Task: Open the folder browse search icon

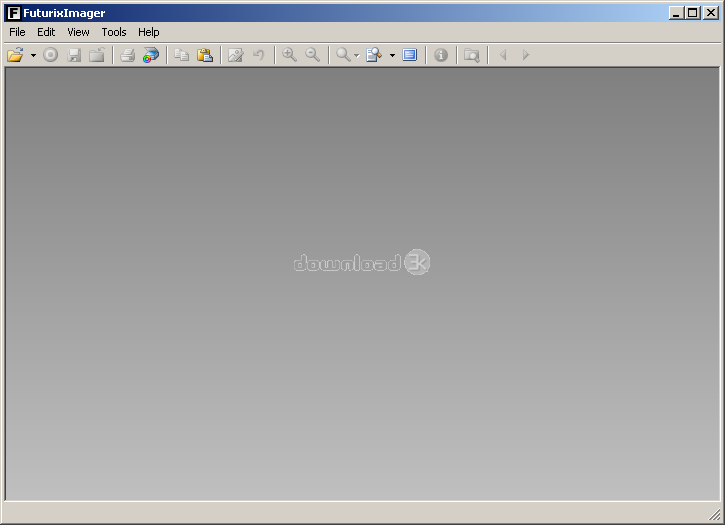Action: point(472,55)
